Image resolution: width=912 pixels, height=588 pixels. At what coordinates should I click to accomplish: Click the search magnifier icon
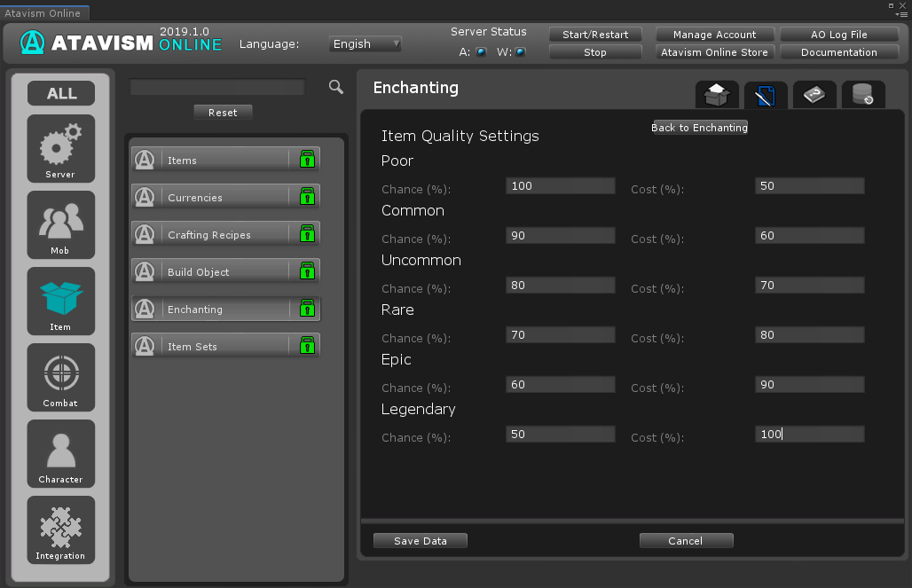(336, 86)
